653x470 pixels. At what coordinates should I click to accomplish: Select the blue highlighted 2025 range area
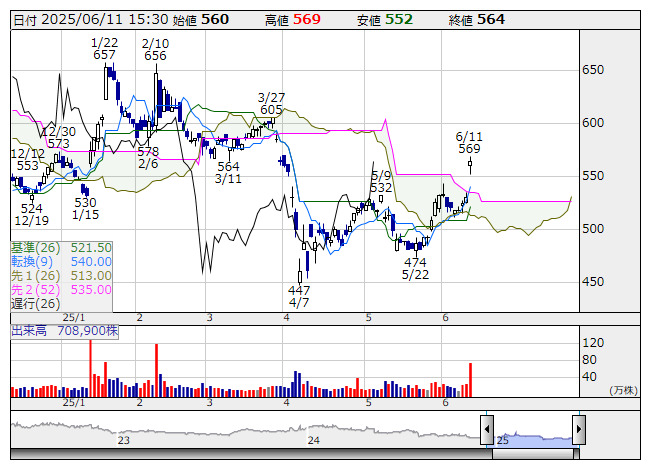(x=533, y=437)
